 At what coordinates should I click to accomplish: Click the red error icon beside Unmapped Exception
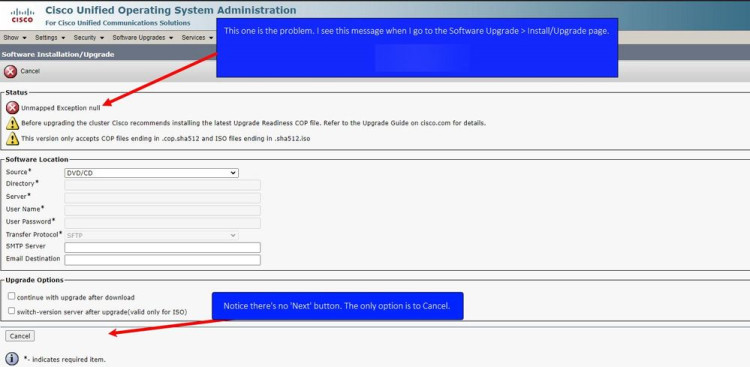click(13, 108)
